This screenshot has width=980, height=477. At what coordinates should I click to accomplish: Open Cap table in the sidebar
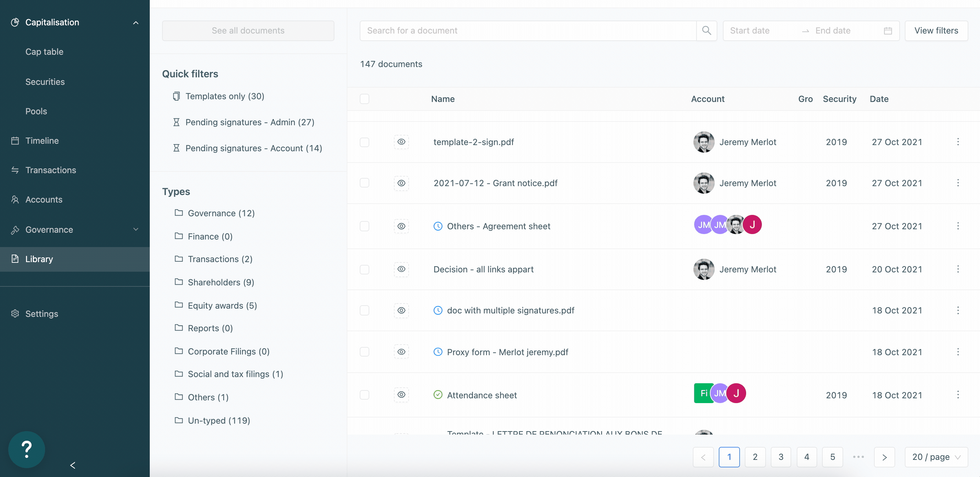point(44,52)
